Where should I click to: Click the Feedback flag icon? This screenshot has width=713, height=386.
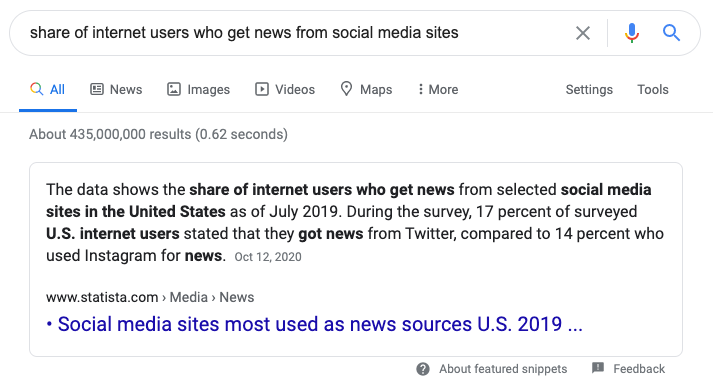(x=598, y=368)
